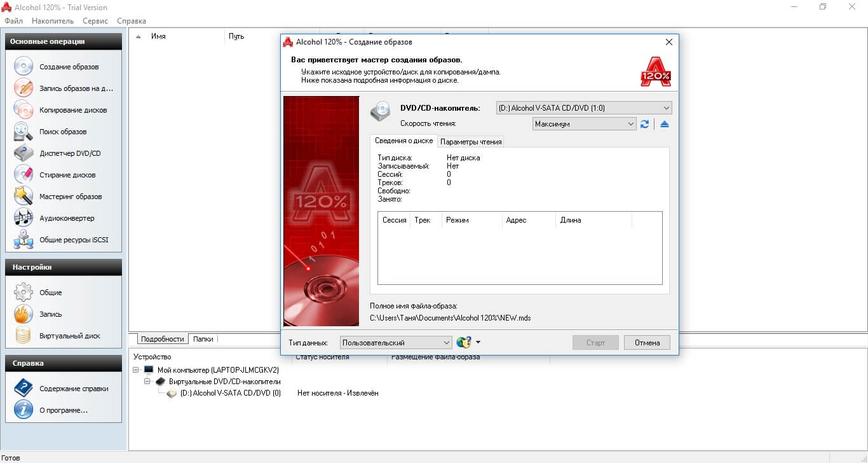Click the Отмена button
Screen dimensions: 868x463
(x=647, y=342)
